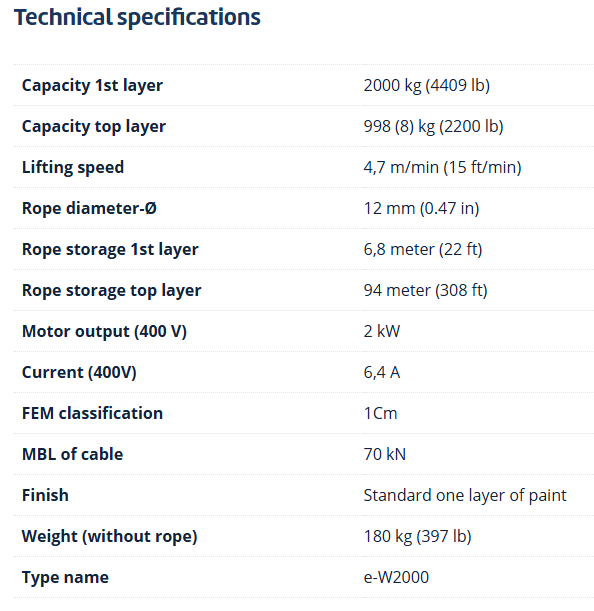Viewport: 594px width, 611px height.
Task: Click the 94 meter (308 ft) value
Action: pos(426,290)
